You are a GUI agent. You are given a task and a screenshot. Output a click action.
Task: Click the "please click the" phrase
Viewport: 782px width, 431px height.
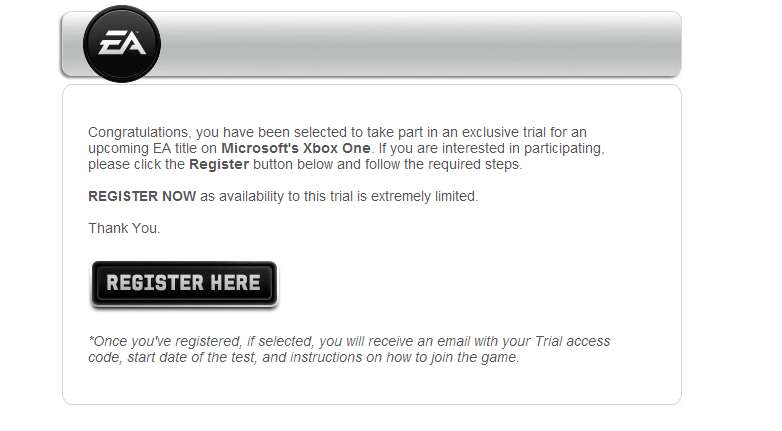click(136, 164)
